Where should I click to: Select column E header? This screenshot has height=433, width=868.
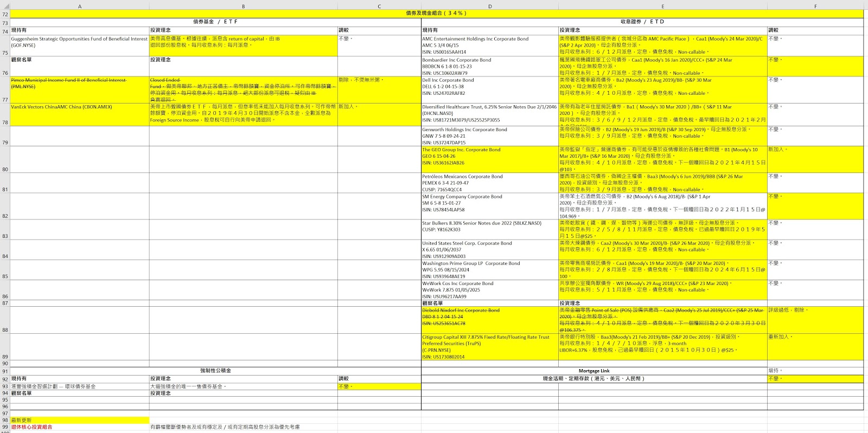pos(662,7)
